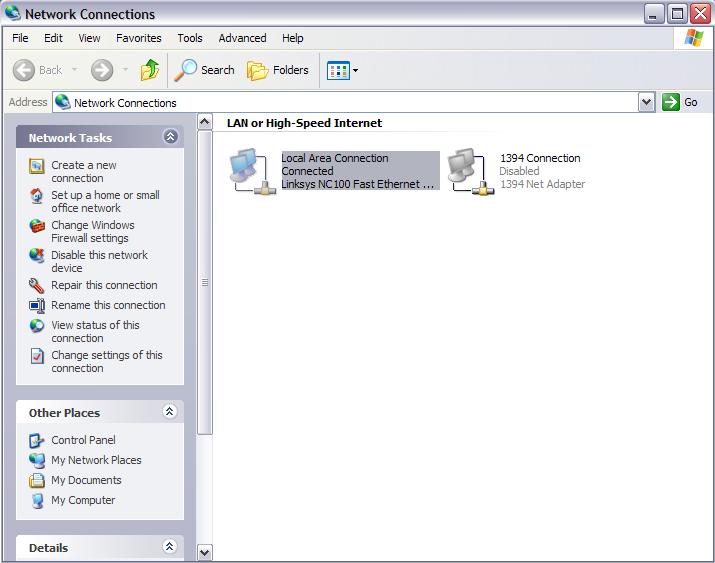Open the File menu
Screen dimensions: 715x563
(x=20, y=38)
